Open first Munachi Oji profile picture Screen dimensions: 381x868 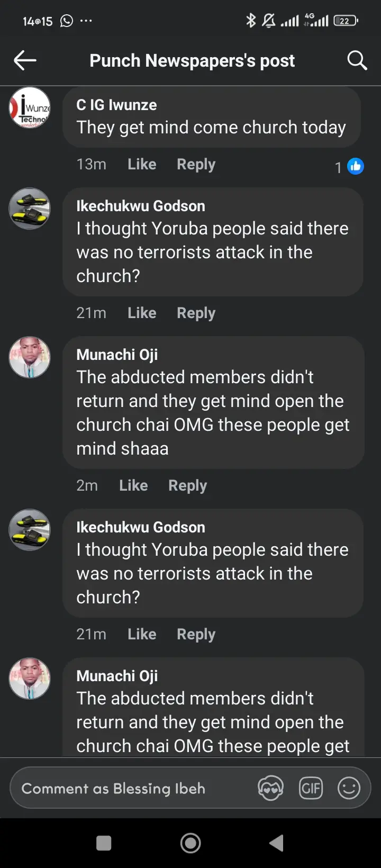(30, 357)
